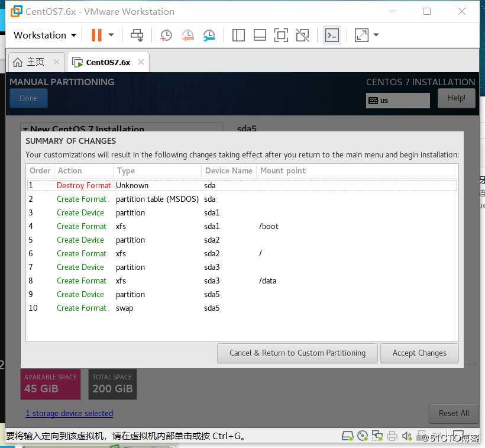Select row 7 creating the sda3 partition
Image resolution: width=485 pixels, height=448 pixels.
click(x=242, y=267)
